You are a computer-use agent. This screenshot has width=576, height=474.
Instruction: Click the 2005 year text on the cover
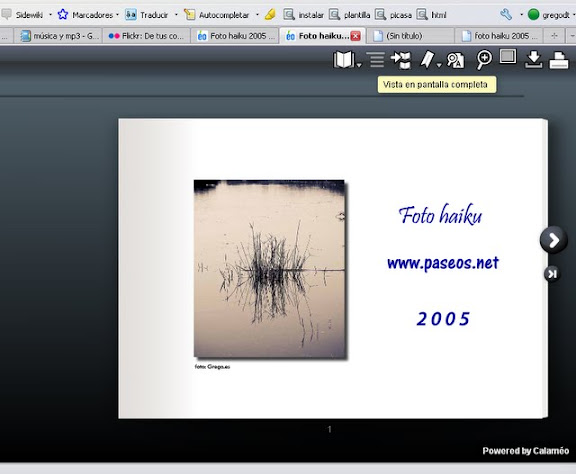pos(443,319)
